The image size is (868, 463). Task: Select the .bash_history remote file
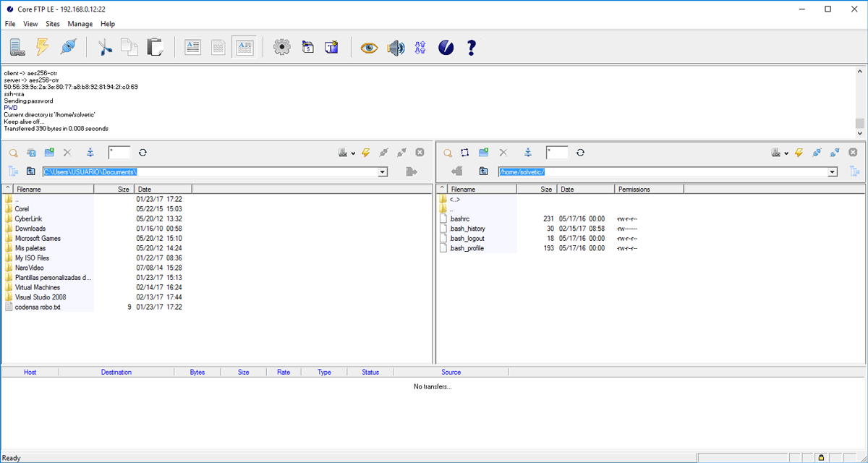pos(467,229)
